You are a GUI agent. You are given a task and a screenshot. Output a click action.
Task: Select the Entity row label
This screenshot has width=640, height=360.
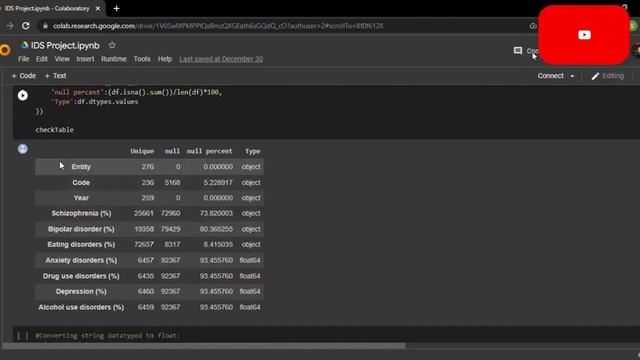point(81,167)
